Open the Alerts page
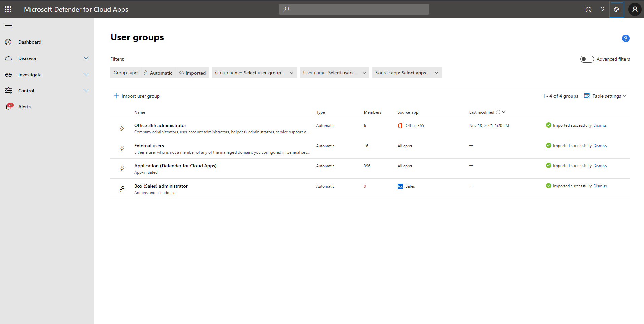Image resolution: width=644 pixels, height=324 pixels. tap(24, 107)
